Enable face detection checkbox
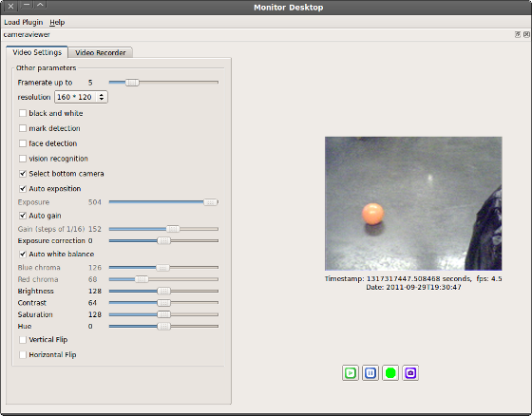This screenshot has height=416, width=532. tap(23, 143)
